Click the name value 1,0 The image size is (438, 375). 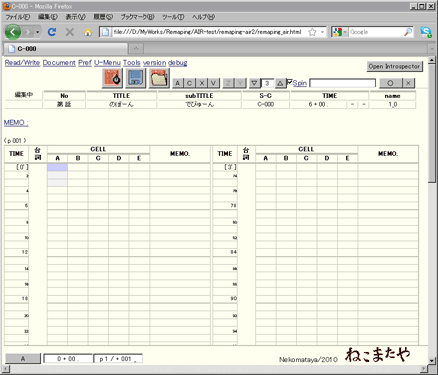pos(393,104)
